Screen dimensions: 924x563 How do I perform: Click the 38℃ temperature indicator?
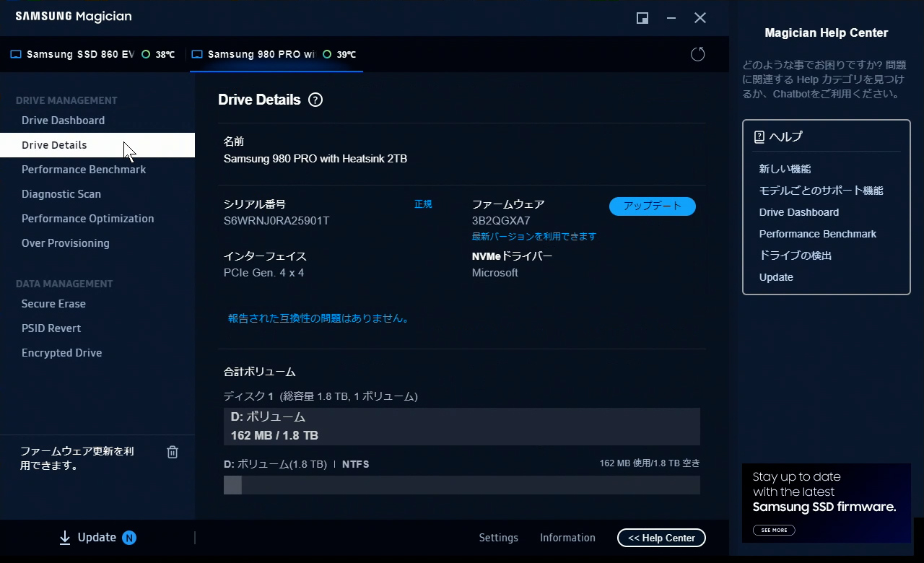[x=159, y=54]
